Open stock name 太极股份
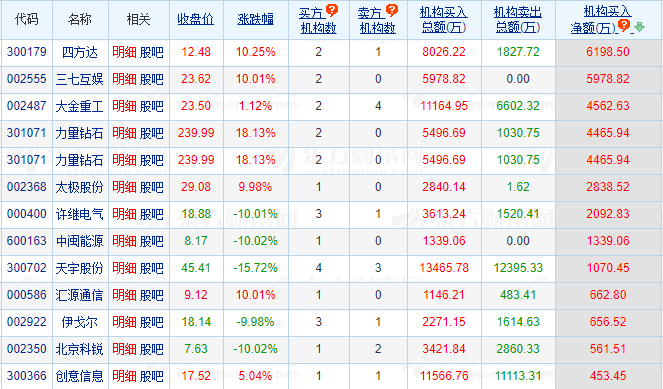The image size is (663, 389). click(79, 187)
